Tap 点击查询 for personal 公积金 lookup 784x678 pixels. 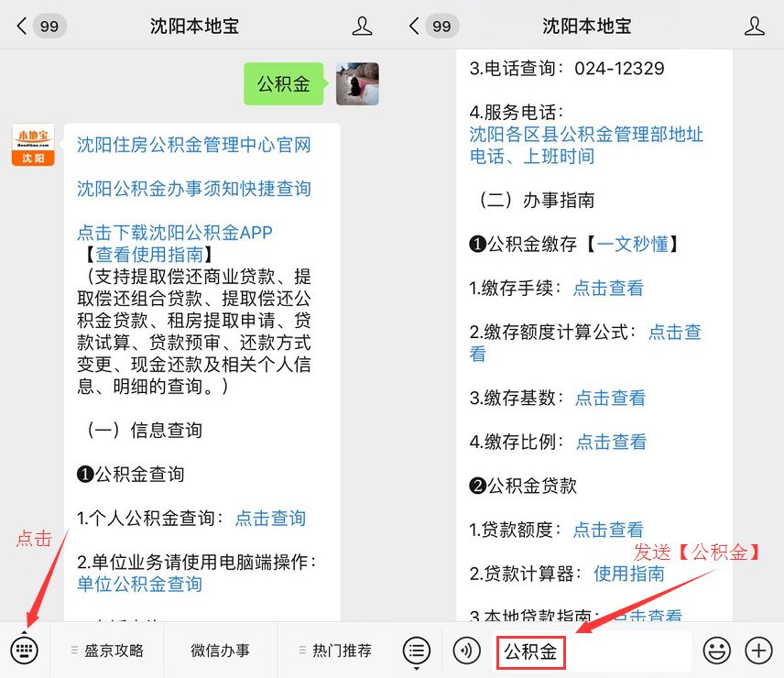(270, 519)
